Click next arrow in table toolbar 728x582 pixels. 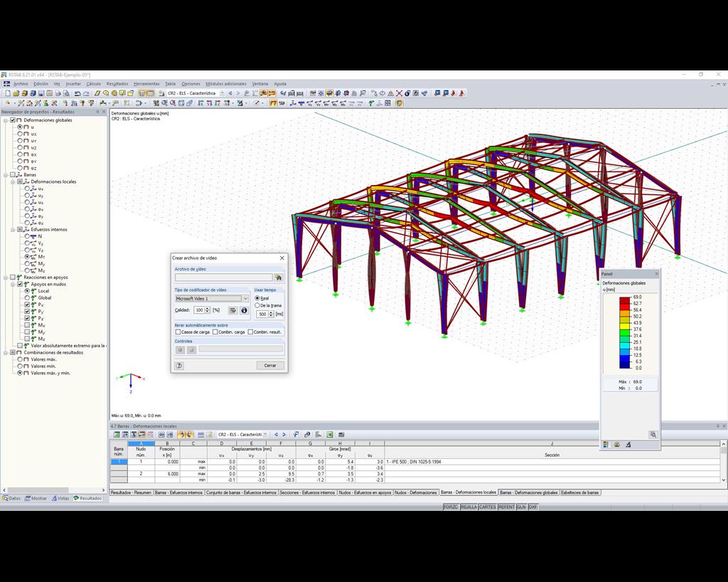[x=284, y=434]
